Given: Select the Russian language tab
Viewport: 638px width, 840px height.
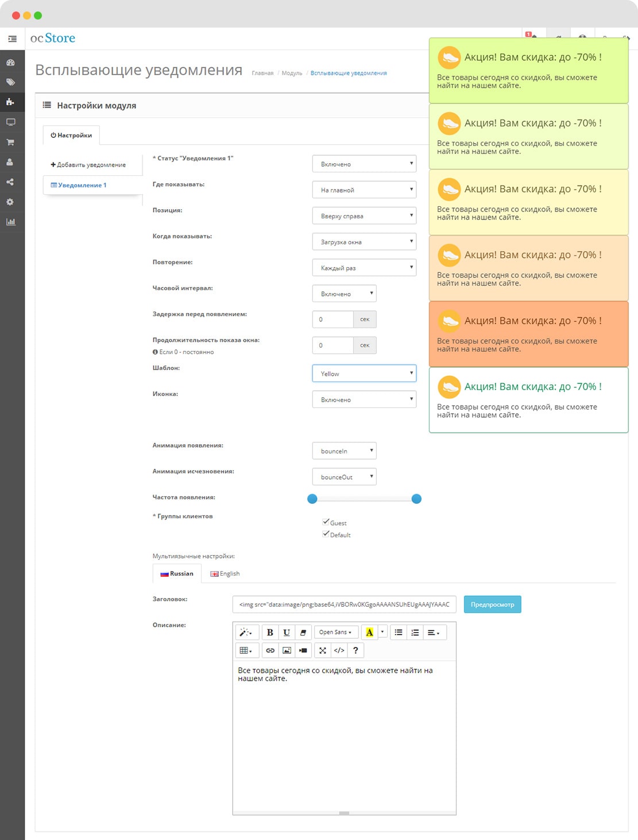Looking at the screenshot, I should tap(177, 573).
